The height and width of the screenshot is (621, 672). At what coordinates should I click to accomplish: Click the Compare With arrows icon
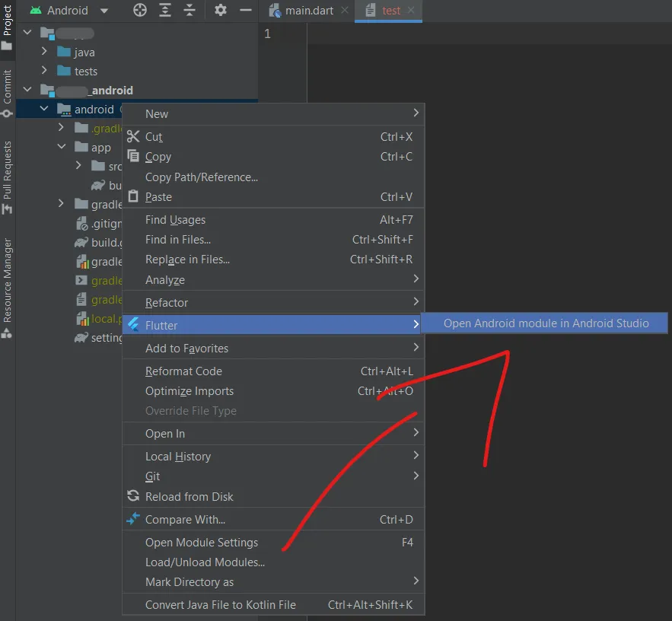133,518
